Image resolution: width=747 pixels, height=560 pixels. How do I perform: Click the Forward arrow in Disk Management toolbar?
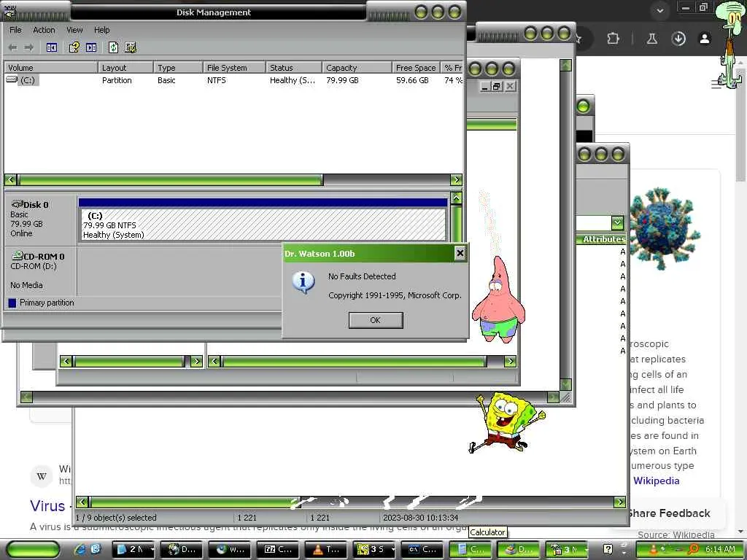(29, 47)
